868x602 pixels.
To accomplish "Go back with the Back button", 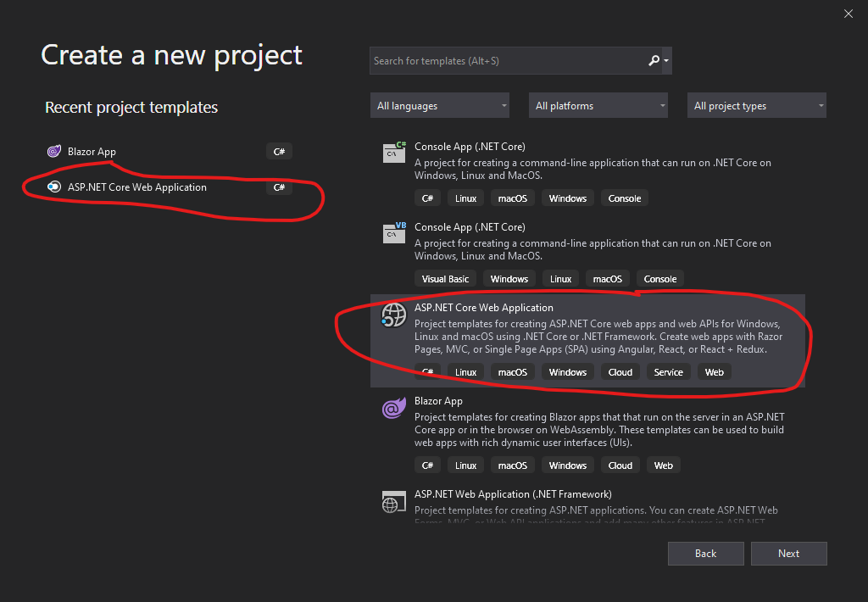I will point(706,554).
